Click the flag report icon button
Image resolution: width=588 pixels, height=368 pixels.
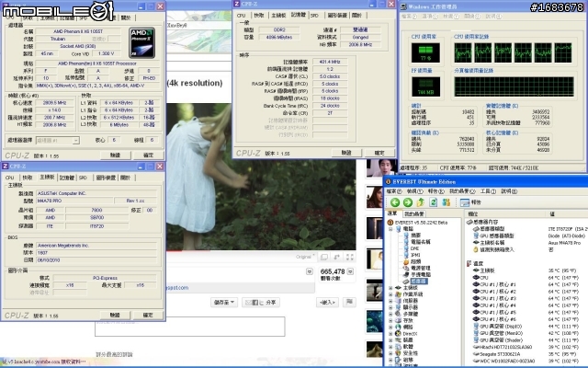[349, 302]
